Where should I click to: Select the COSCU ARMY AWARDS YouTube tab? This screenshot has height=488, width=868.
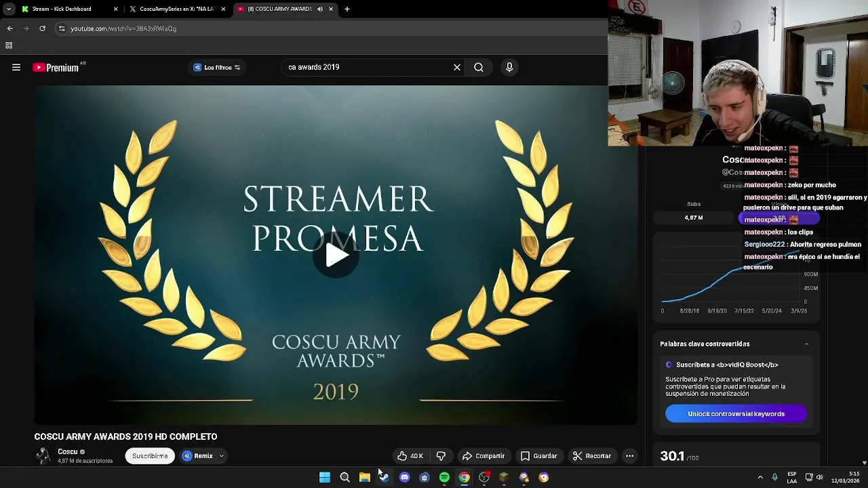279,9
